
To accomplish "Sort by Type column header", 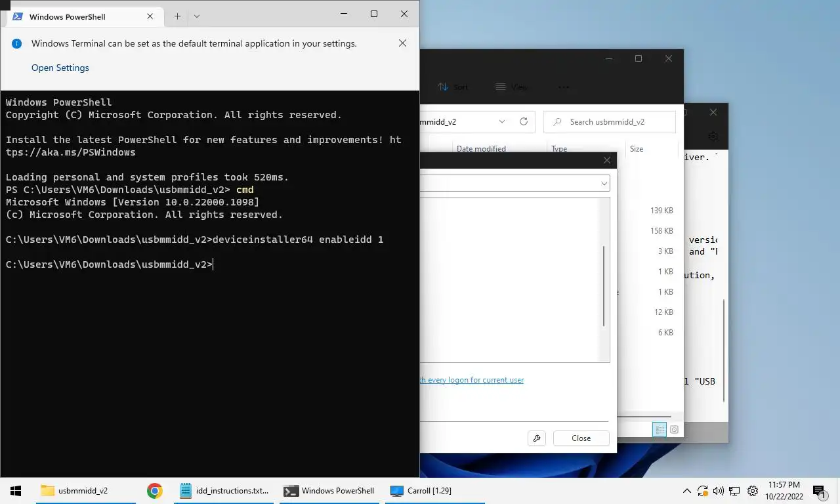I will pos(559,149).
